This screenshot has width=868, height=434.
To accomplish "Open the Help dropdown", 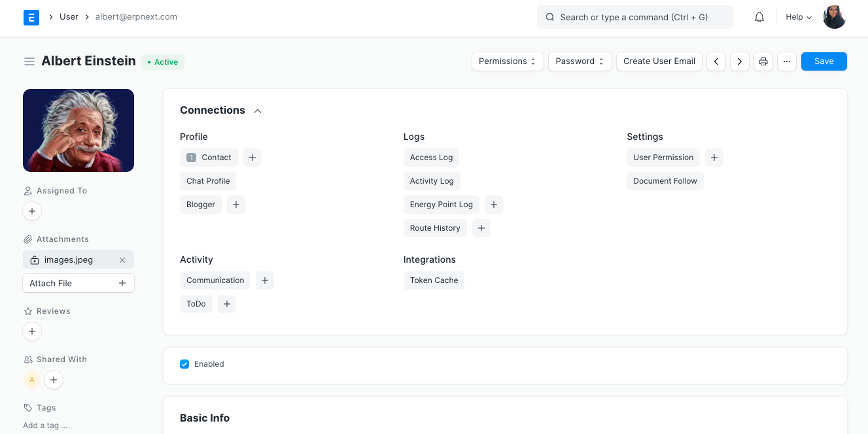I will 799,18.
